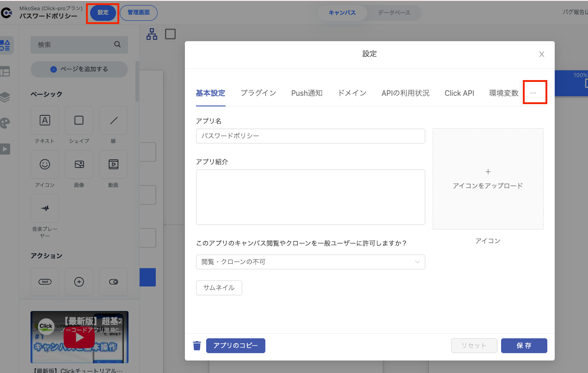Switch to the プラグイン tab
588x373 pixels.
(x=258, y=93)
